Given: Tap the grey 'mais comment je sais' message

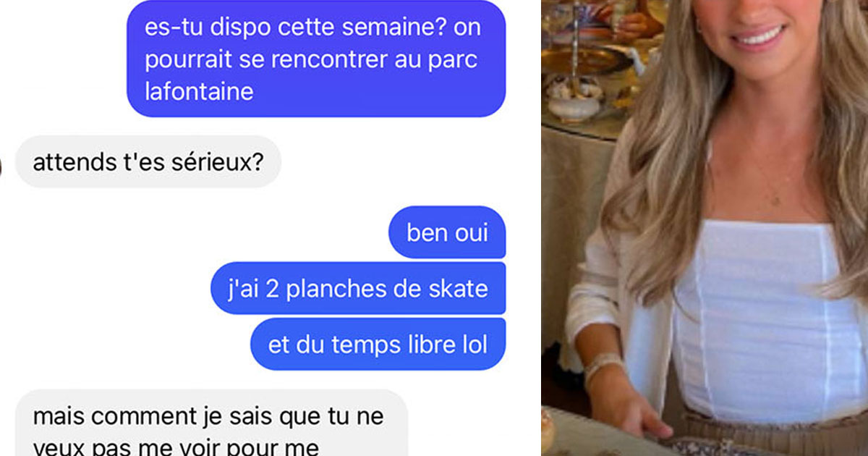Looking at the screenshot, I should 211,423.
